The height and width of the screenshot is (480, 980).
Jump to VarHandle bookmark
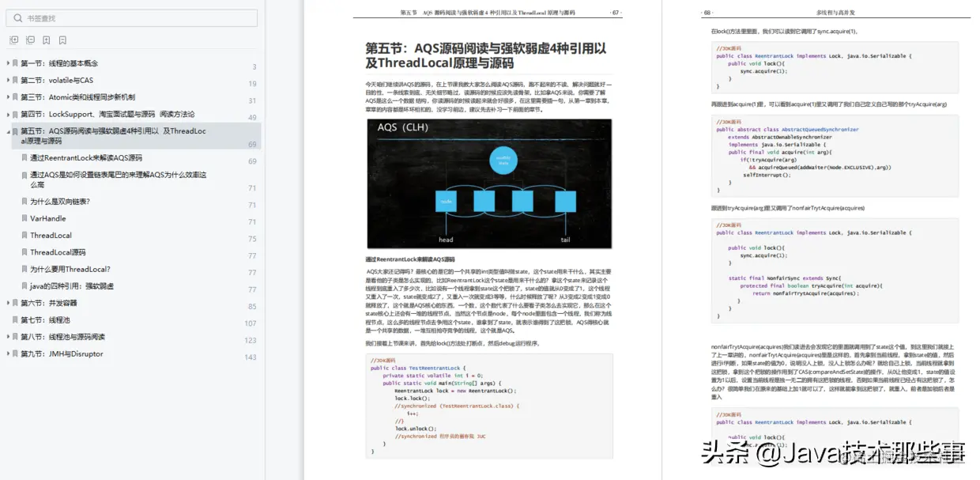pos(48,219)
